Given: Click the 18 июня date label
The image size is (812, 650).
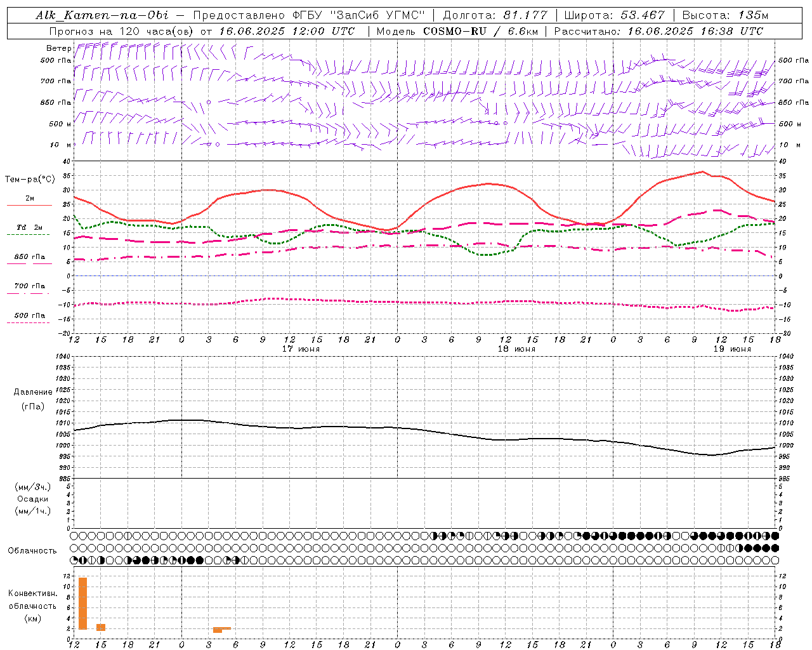Looking at the screenshot, I should [516, 349].
